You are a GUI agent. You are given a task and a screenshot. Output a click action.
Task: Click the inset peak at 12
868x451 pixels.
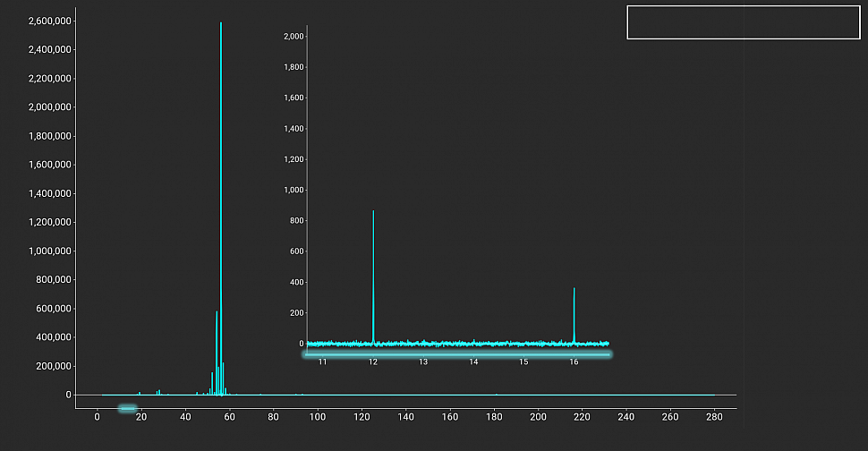(373, 277)
